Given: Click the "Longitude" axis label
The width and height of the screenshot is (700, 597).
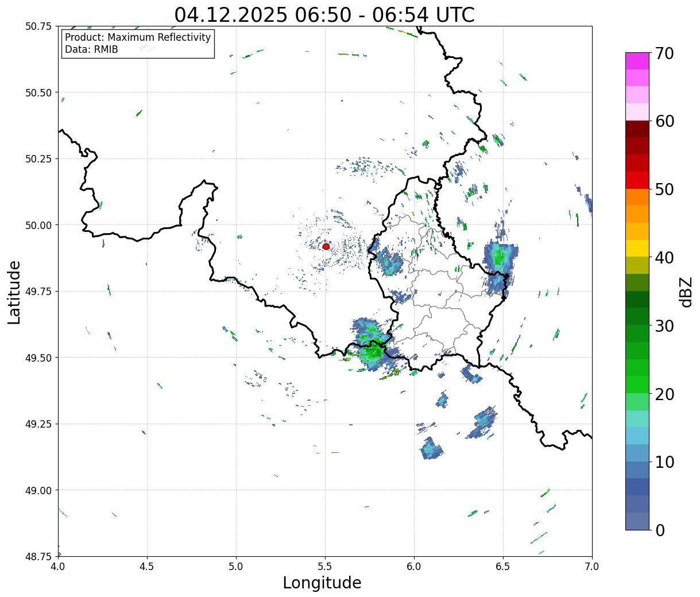Looking at the screenshot, I should pyautogui.click(x=322, y=583).
